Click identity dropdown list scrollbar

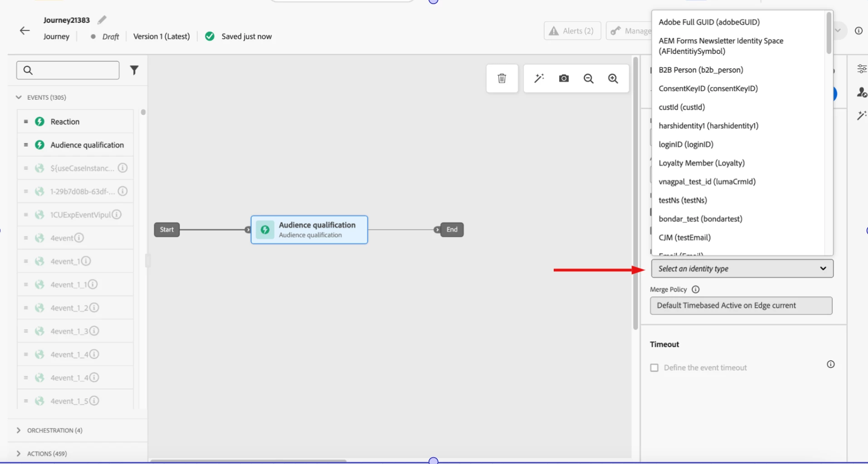point(829,33)
